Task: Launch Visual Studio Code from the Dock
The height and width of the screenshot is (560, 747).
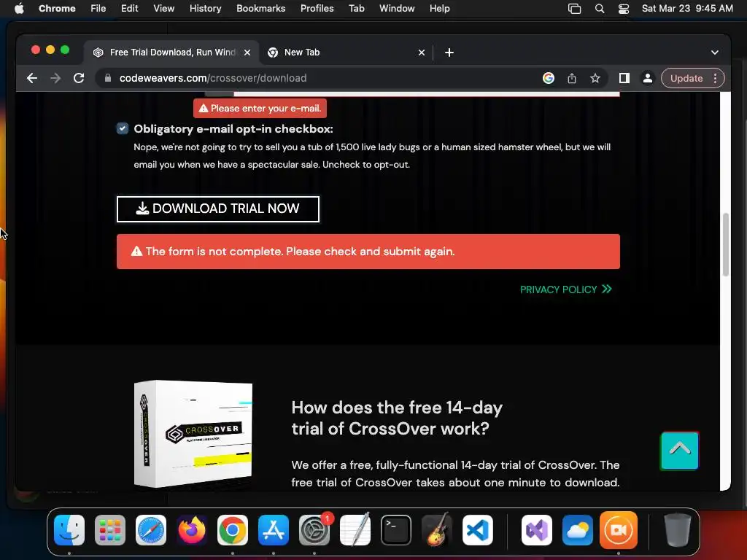Action: tap(478, 530)
